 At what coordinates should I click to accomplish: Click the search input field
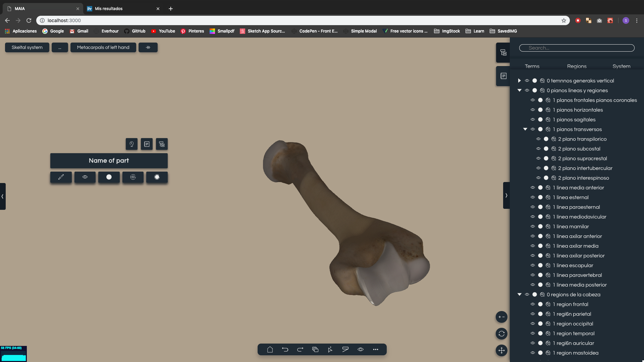577,48
